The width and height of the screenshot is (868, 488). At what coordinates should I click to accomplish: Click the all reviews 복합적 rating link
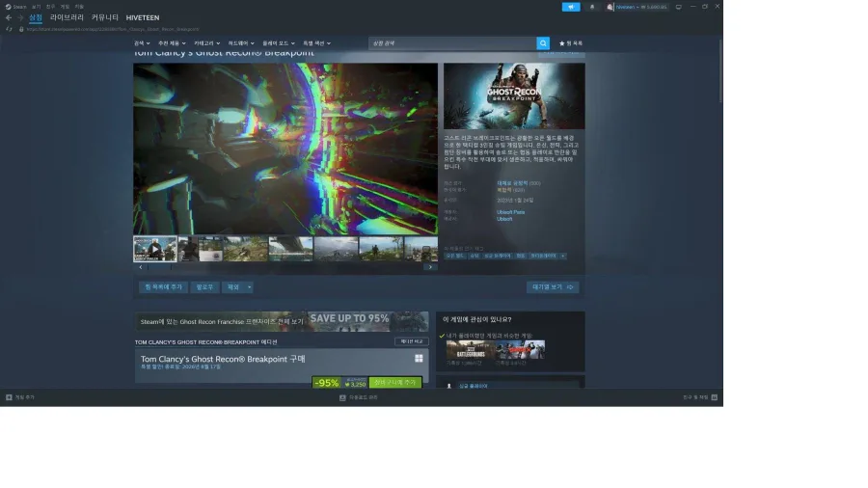(503, 190)
